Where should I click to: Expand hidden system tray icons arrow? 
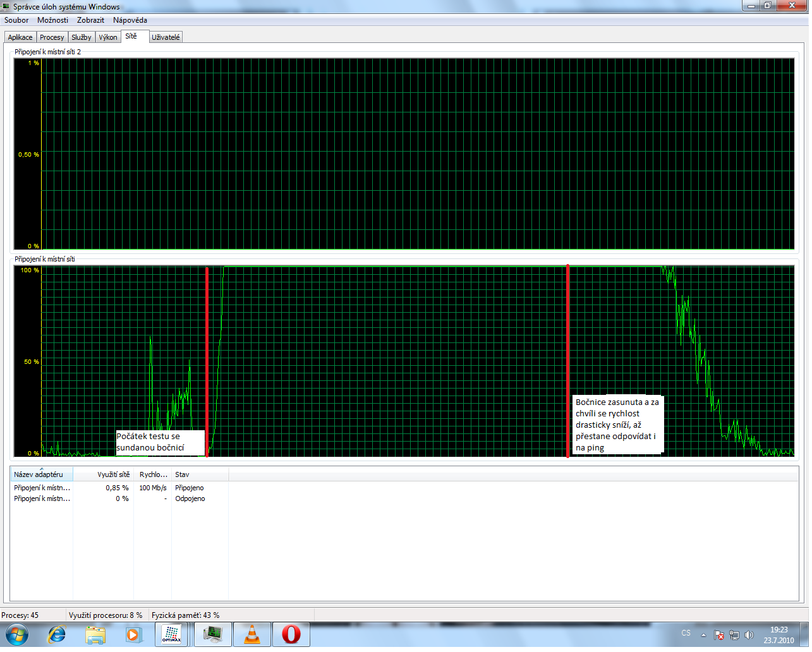click(703, 635)
